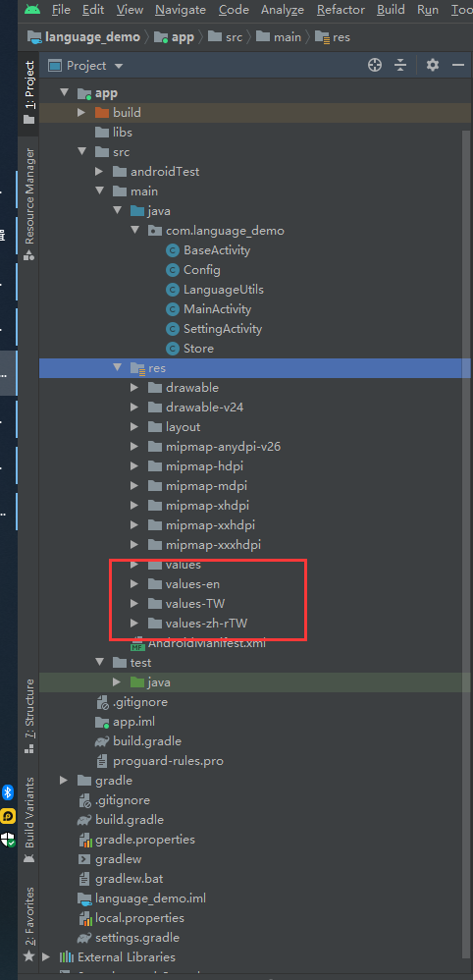Toggle the Build Variants tool window
The width and height of the screenshot is (473, 980).
[29, 820]
